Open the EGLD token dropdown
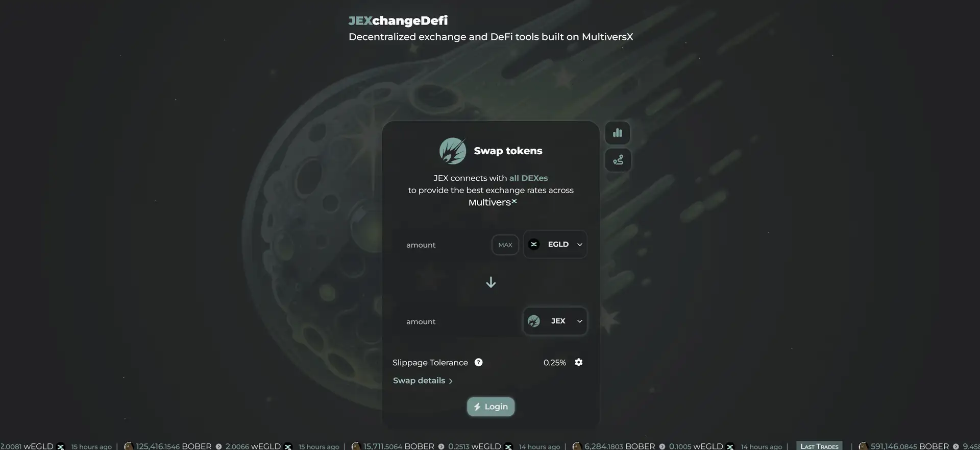Screen dimensions: 980x450 (x=555, y=244)
